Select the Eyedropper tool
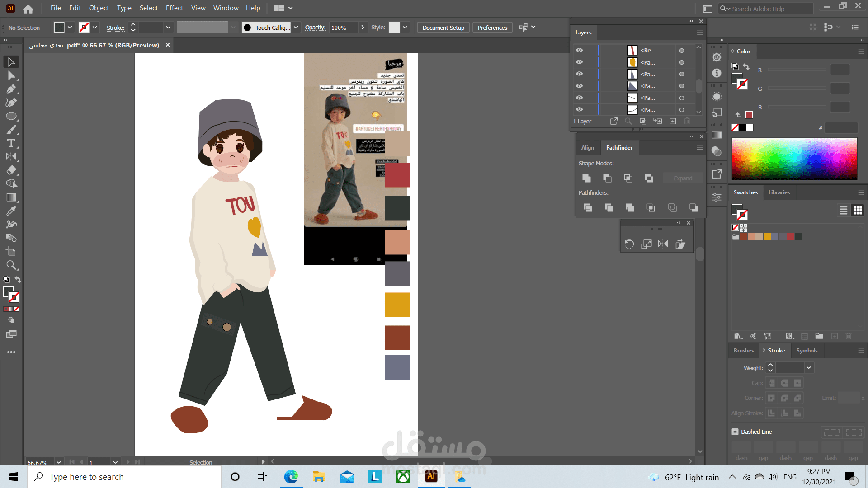This screenshot has height=488, width=868. point(11,211)
